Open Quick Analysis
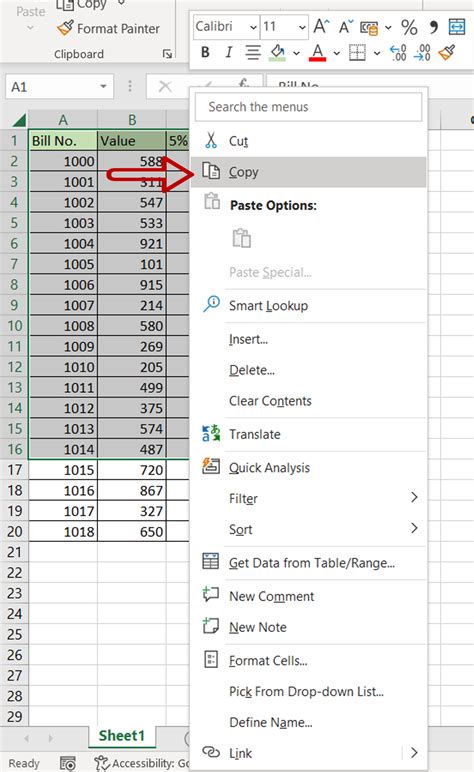The width and height of the screenshot is (474, 772). coord(308,467)
